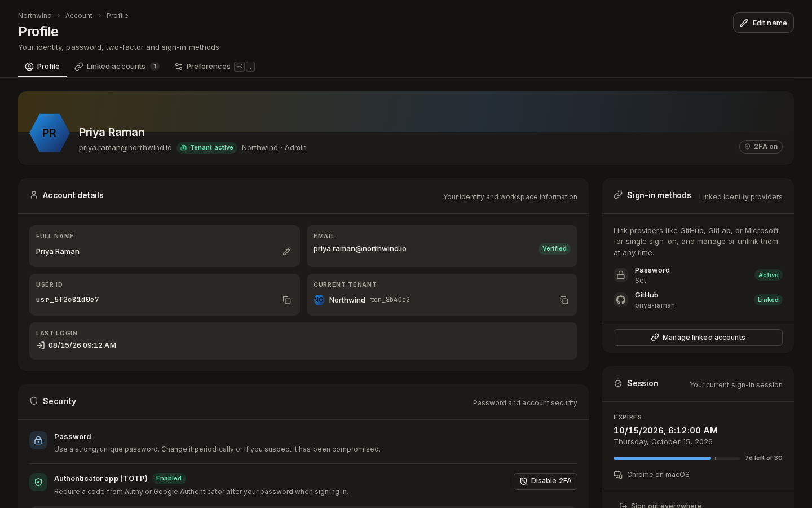Click the Profile breadcrumb item
Viewport: 812px width, 508px height.
117,16
